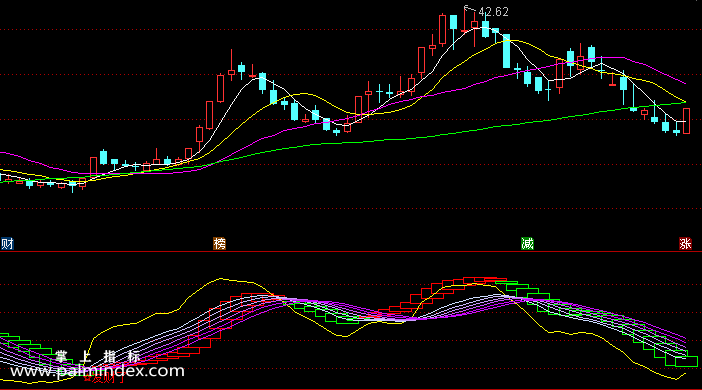Click the blue 财 info marker
The height and width of the screenshot is (390, 702).
coord(7,244)
